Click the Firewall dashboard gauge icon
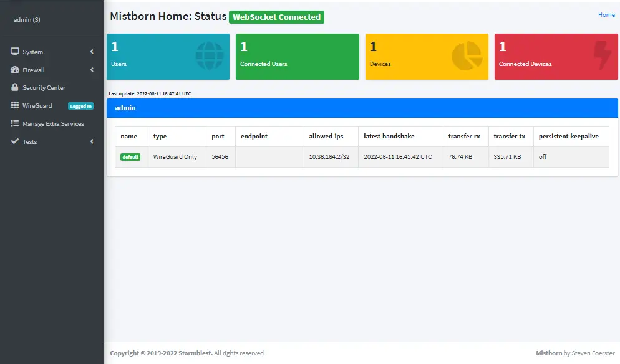Viewport: 620px width, 364px height. tap(15, 70)
